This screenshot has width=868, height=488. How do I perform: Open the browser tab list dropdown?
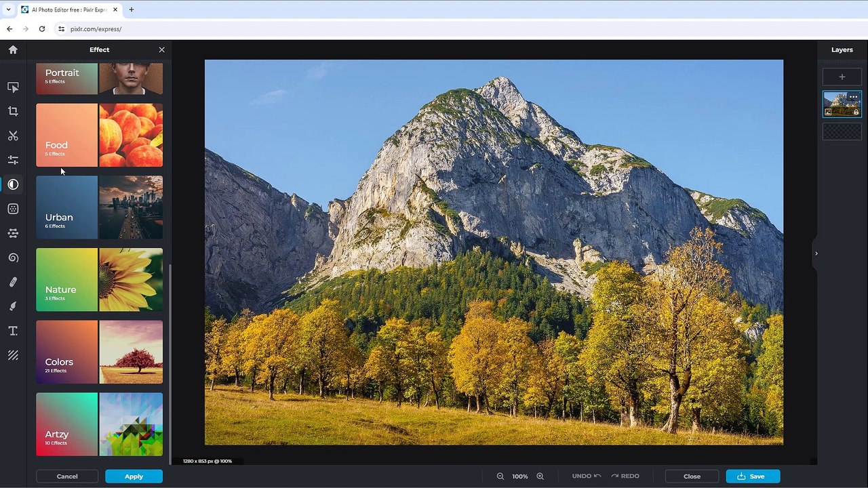click(8, 9)
